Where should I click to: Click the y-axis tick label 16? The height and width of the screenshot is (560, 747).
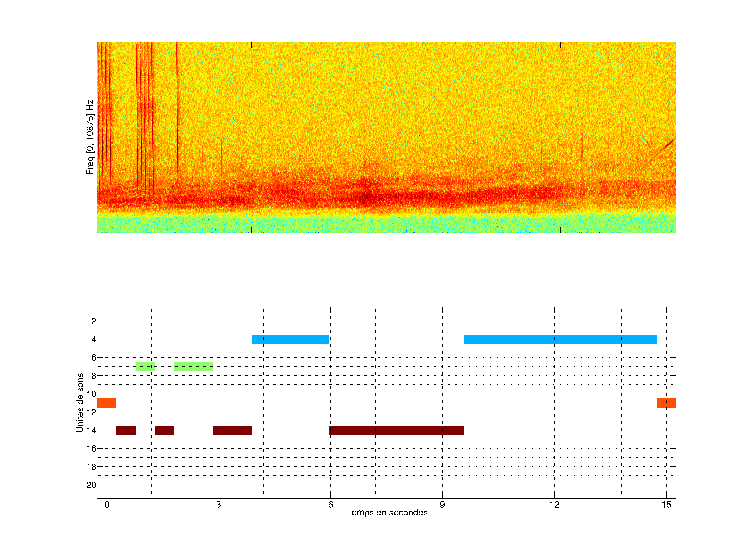pyautogui.click(x=91, y=449)
